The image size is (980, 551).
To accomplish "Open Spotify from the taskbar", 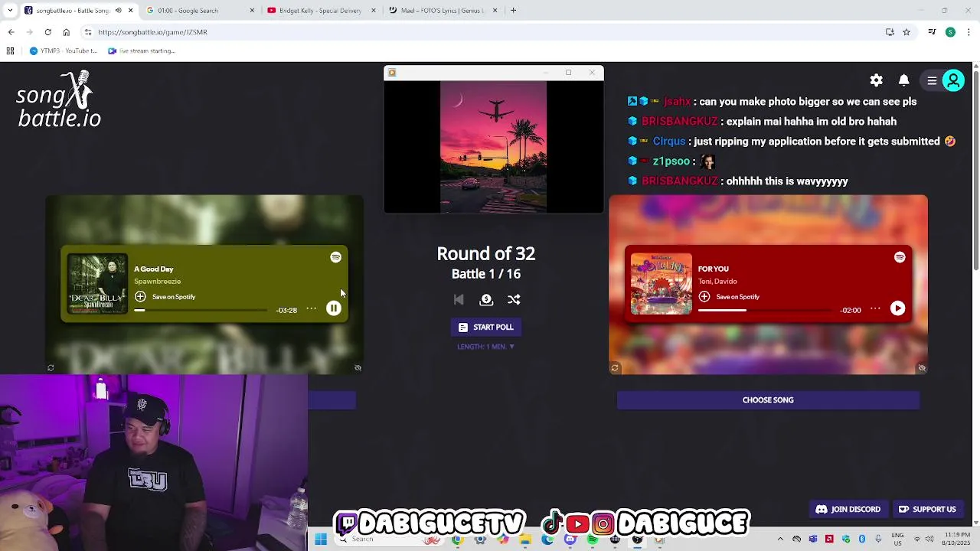I will (593, 540).
